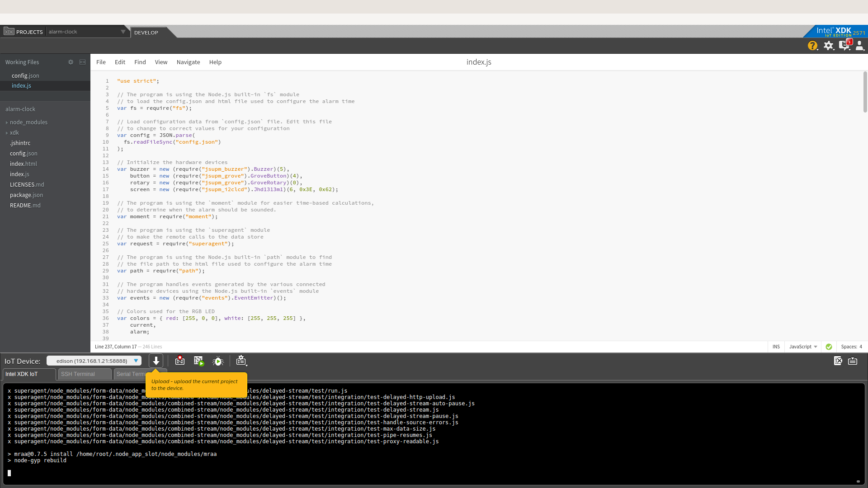Open the Settings gear in top bar
This screenshot has height=488, width=868.
click(x=829, y=46)
